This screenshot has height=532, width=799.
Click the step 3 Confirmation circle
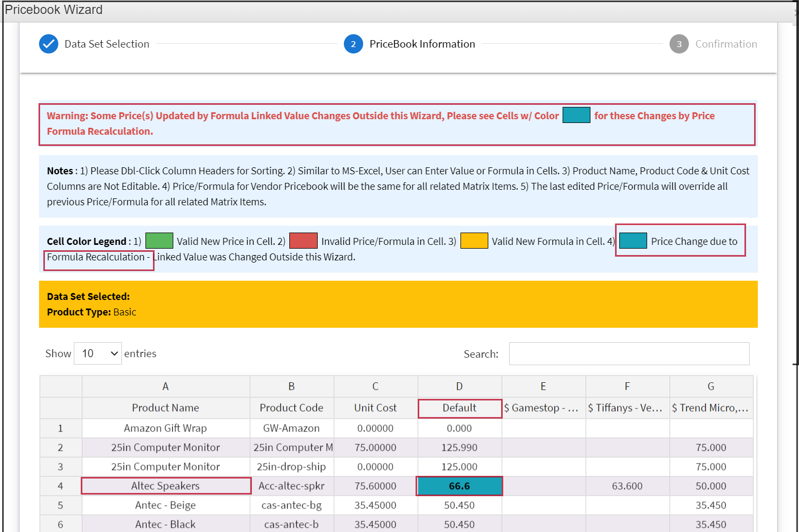click(x=679, y=44)
